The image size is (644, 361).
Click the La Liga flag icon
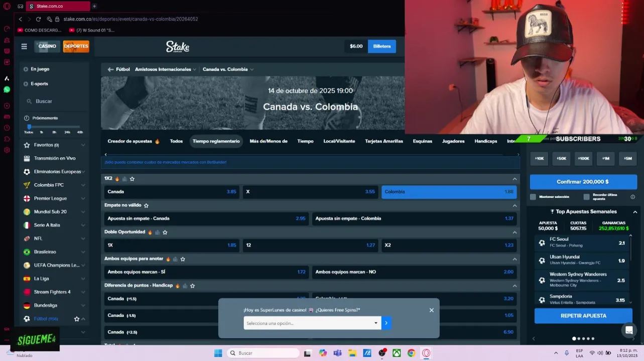27,279
